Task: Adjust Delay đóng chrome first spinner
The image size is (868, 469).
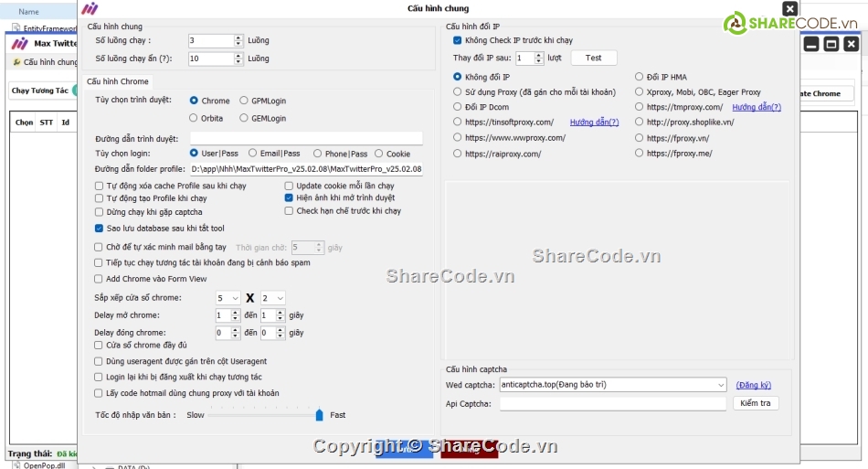Action: click(235, 333)
